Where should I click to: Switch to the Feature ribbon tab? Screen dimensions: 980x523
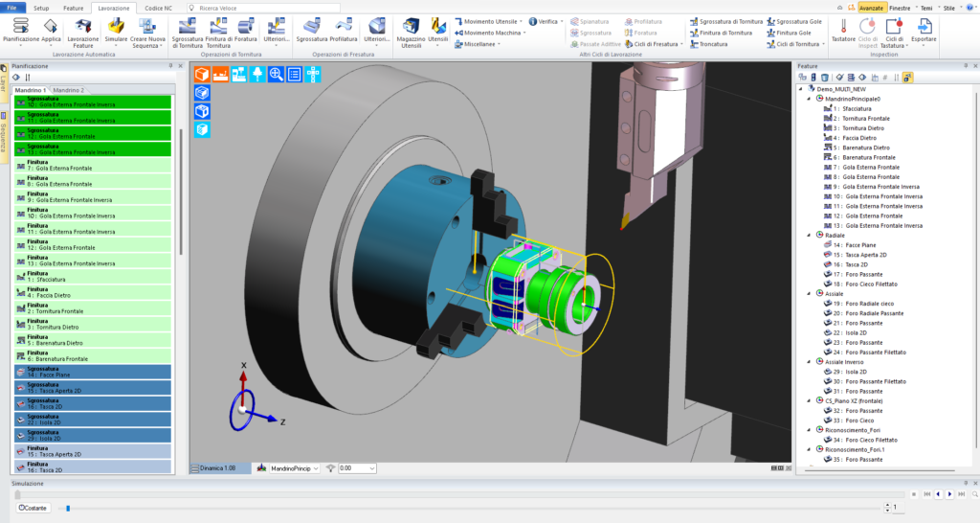(73, 8)
